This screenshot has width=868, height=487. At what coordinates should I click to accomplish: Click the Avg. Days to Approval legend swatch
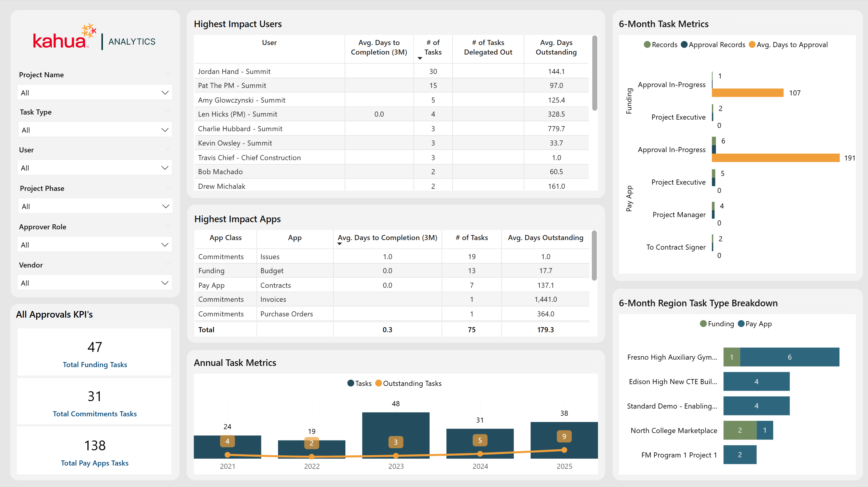(752, 44)
